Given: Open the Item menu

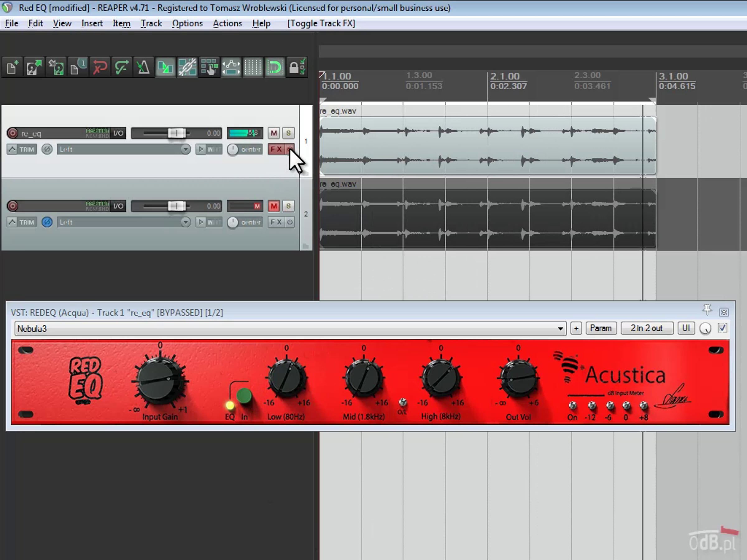Looking at the screenshot, I should click(x=122, y=23).
